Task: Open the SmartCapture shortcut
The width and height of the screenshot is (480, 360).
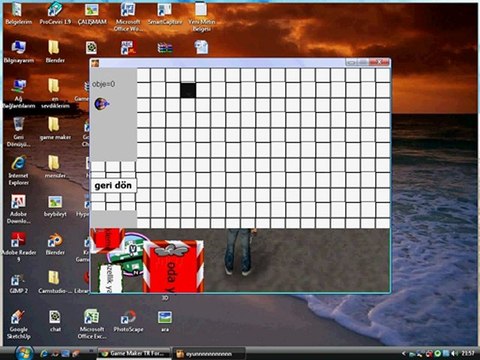Action: coord(165,13)
